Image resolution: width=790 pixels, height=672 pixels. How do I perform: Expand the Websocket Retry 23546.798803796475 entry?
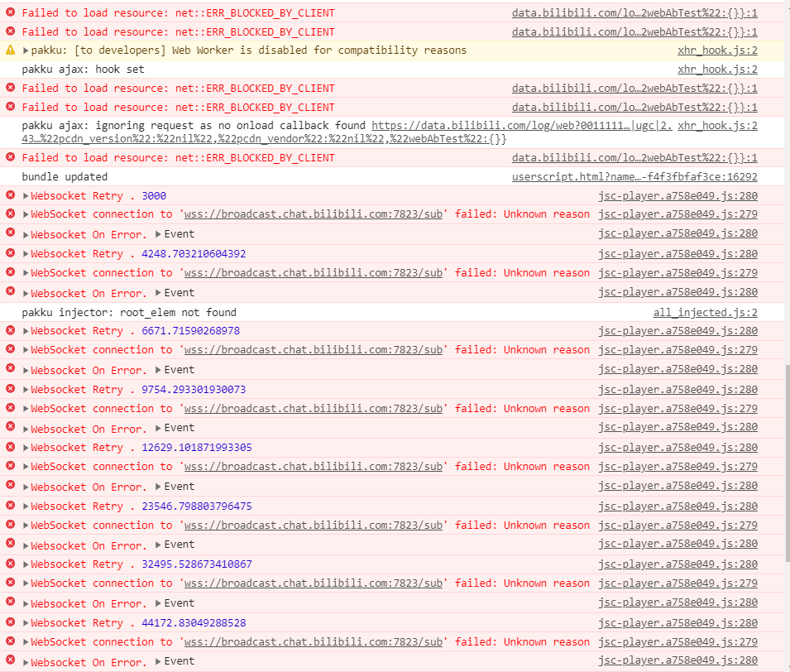pos(26,506)
